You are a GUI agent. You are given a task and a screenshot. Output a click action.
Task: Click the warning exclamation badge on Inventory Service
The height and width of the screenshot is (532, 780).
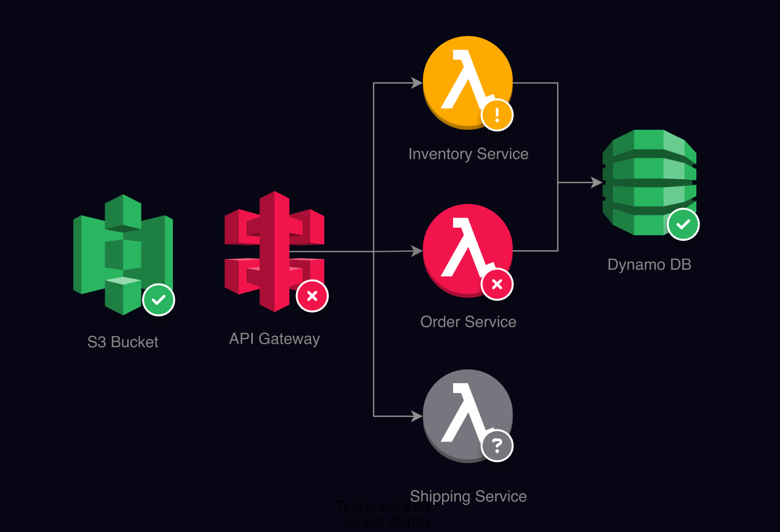(497, 115)
